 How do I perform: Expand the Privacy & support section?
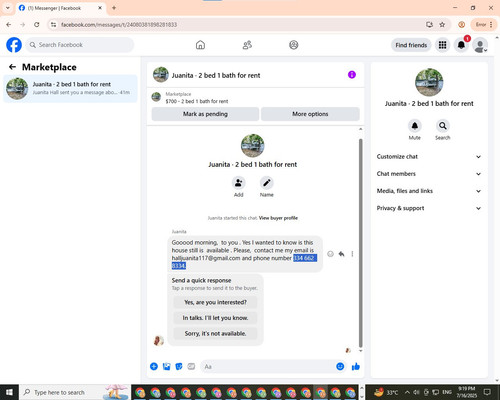(429, 208)
